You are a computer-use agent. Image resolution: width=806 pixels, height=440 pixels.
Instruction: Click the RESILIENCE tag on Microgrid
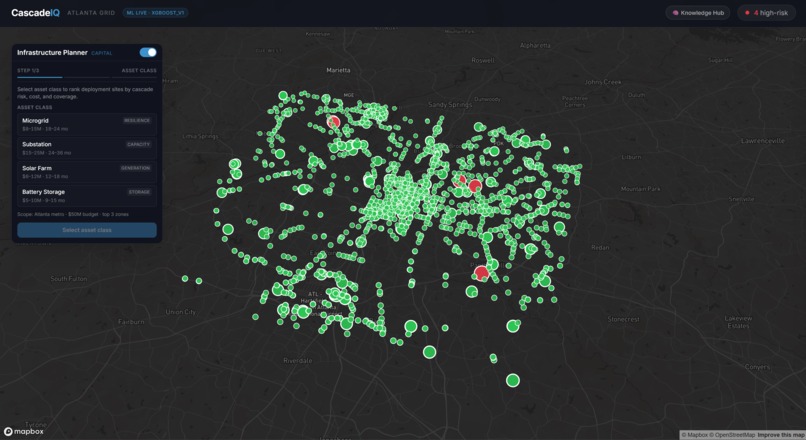[137, 120]
